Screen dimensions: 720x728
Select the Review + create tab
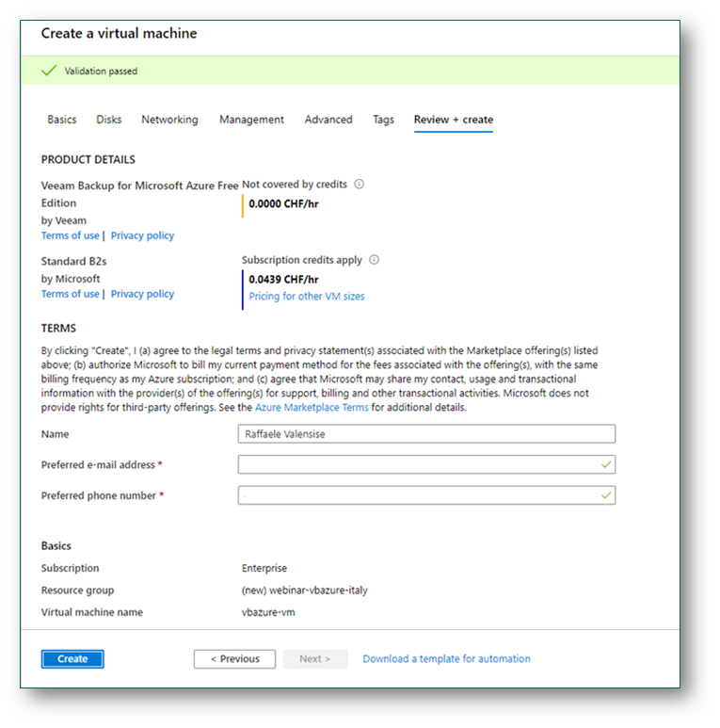point(454,120)
